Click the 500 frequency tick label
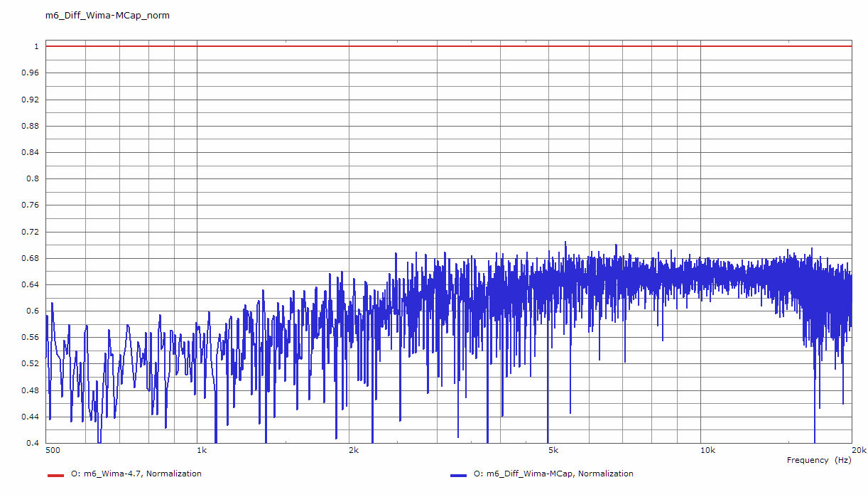 [52, 451]
